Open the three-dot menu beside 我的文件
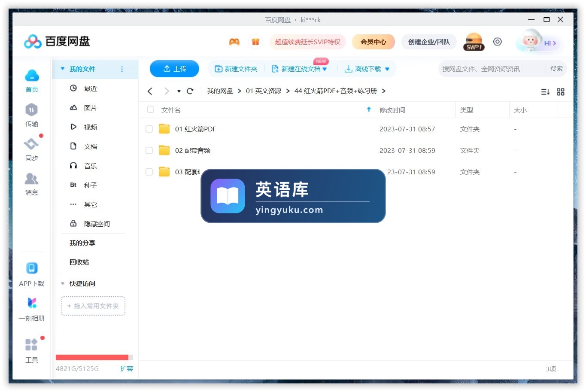The width and height of the screenshot is (586, 392). tap(122, 69)
